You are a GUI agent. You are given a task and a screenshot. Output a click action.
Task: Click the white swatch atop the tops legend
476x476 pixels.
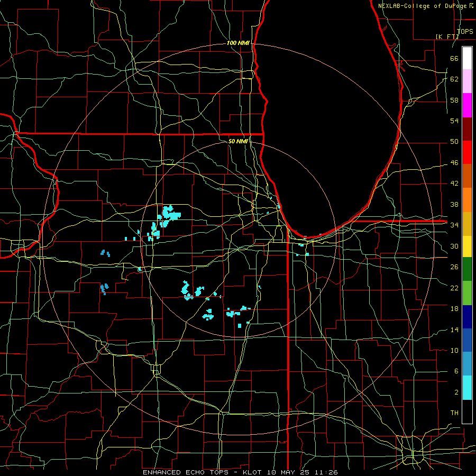point(467,58)
